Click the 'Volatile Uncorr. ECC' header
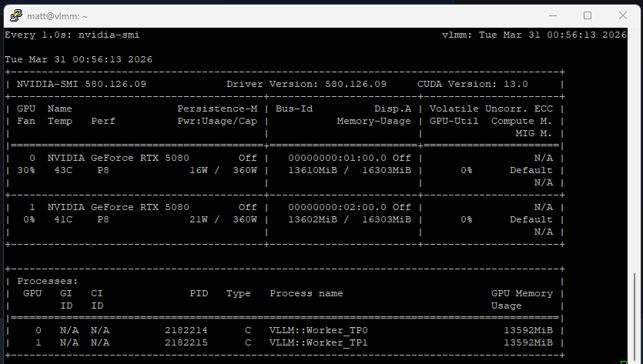This screenshot has height=364, width=643. 491,109
